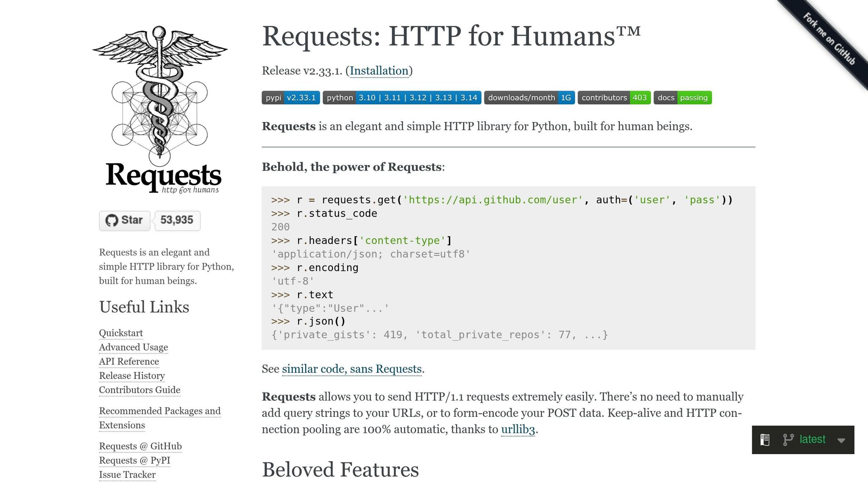This screenshot has height=488, width=868.
Task: Click the Requests caduceus logo image
Action: (160, 110)
